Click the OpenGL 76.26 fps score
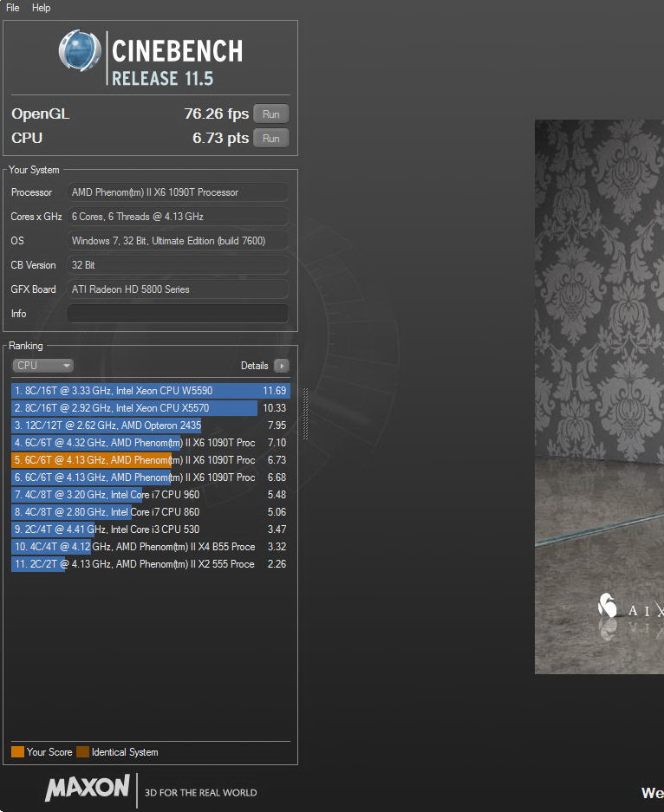 217,114
